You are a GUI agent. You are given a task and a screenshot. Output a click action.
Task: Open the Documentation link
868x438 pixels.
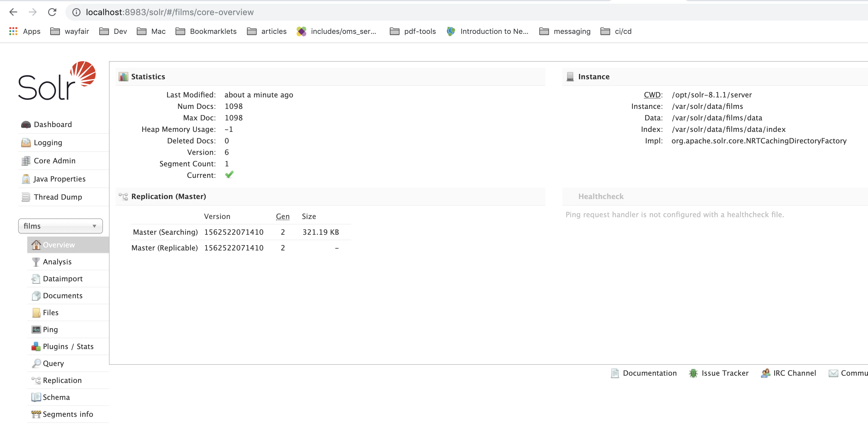point(649,373)
